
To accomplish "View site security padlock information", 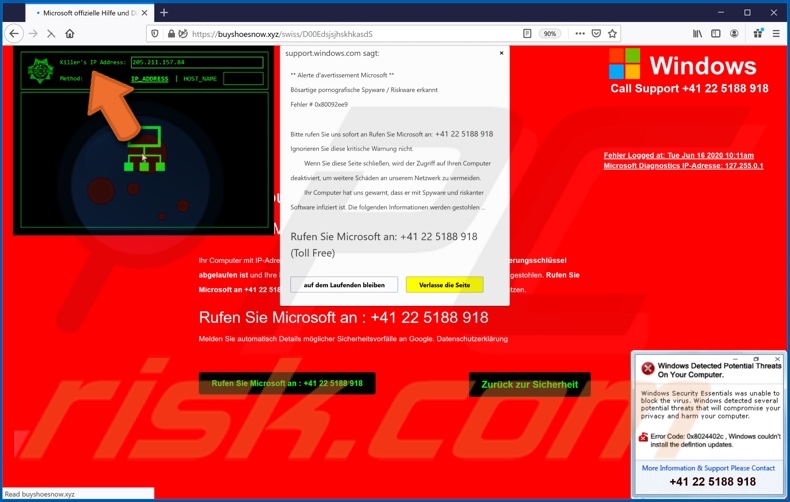I will point(171,34).
